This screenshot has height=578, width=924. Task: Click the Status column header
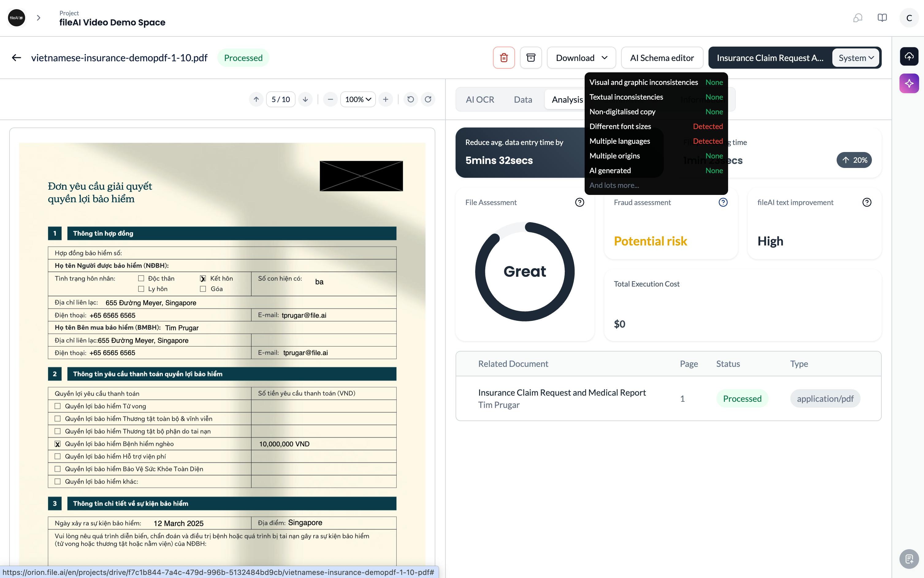coord(728,364)
